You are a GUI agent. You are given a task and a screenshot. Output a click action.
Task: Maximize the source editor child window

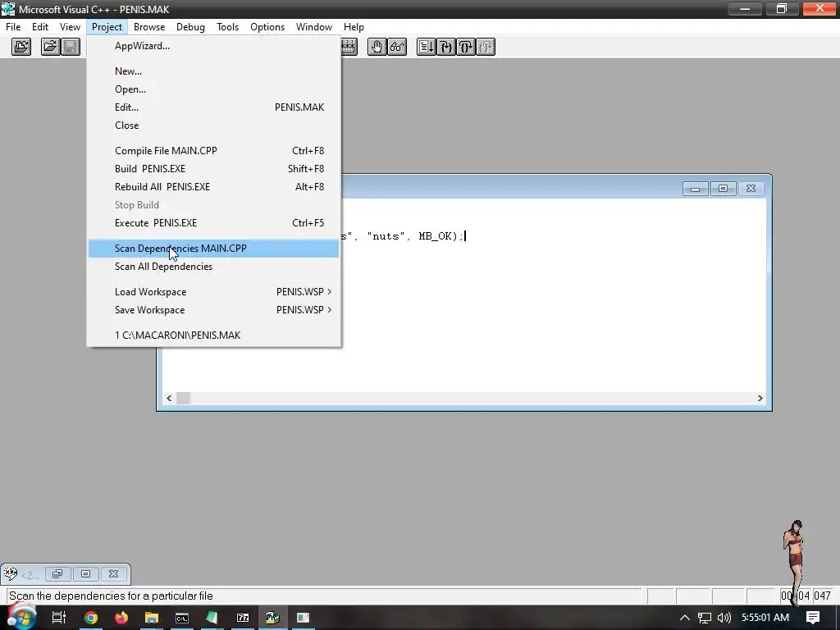pyautogui.click(x=723, y=189)
